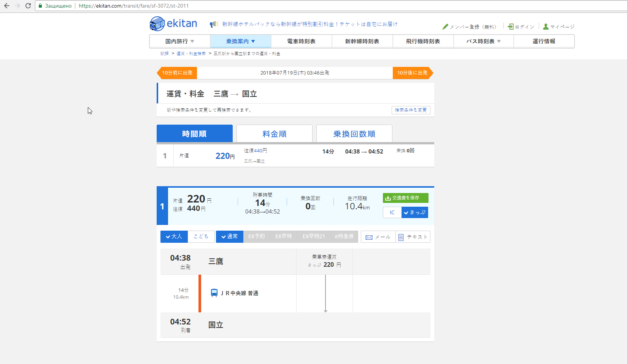This screenshot has height=364, width=627.
Task: Click the 04:38 → 04:52 time in summary row
Action: point(364,152)
